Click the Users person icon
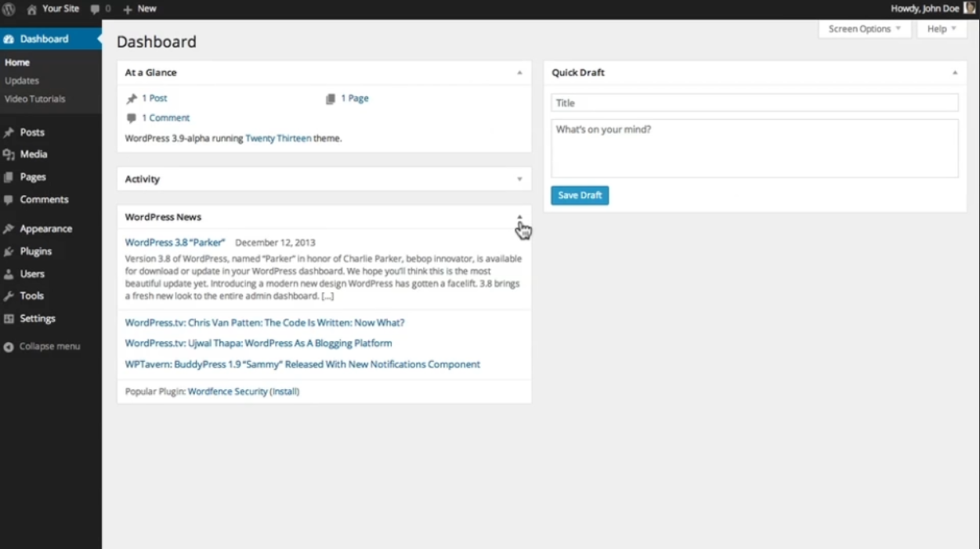Image resolution: width=980 pixels, height=549 pixels. click(x=9, y=274)
